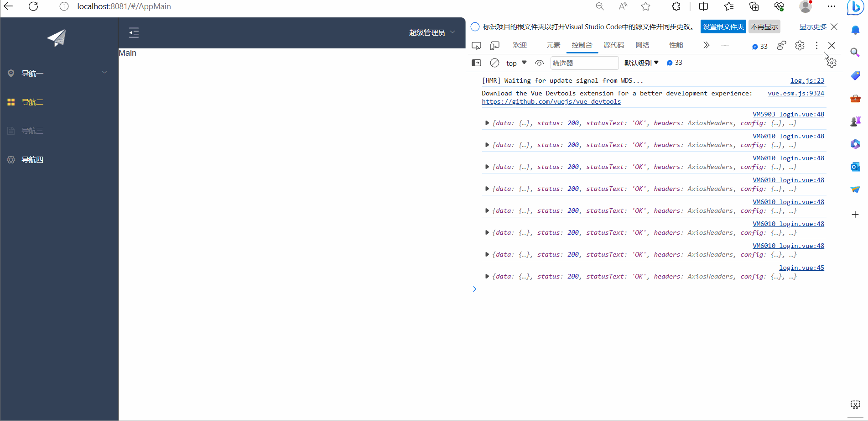Open search in Edge sidebar
Screen dimensions: 868x421
pyautogui.click(x=855, y=53)
